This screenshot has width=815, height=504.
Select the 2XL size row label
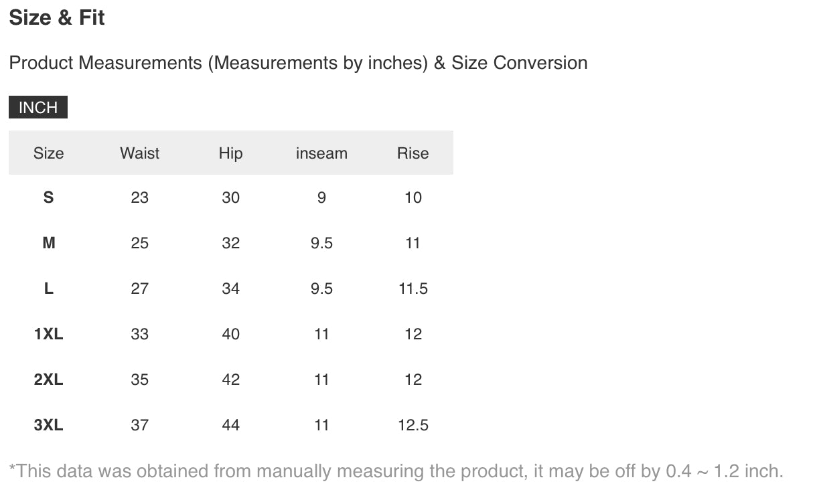[x=48, y=380]
